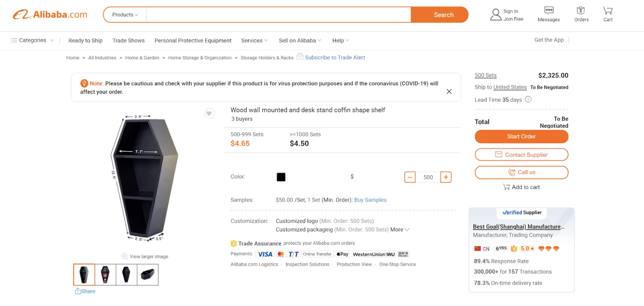Favorite the product with heart icon
The image size is (644, 306).
210,113
